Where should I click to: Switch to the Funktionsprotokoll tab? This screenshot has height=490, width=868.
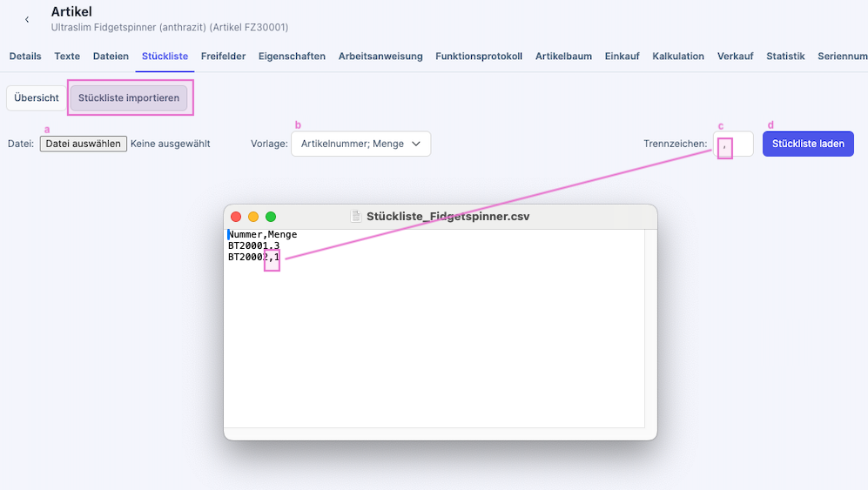click(x=479, y=57)
